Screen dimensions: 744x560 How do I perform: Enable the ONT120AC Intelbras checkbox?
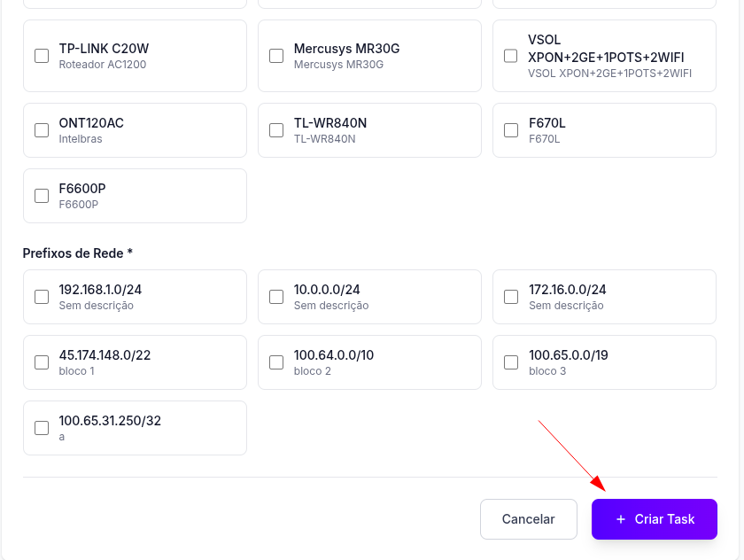[x=42, y=130]
